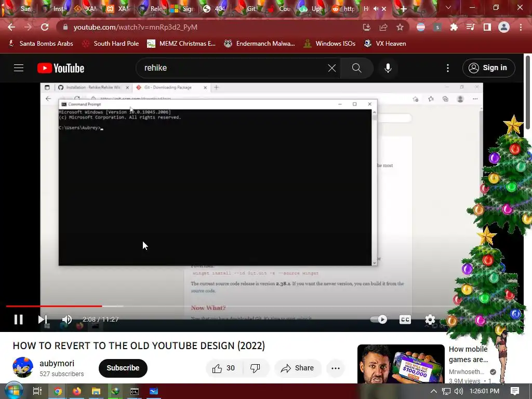
Task: Open the 'How mobile games are...' title
Action: pyautogui.click(x=468, y=354)
